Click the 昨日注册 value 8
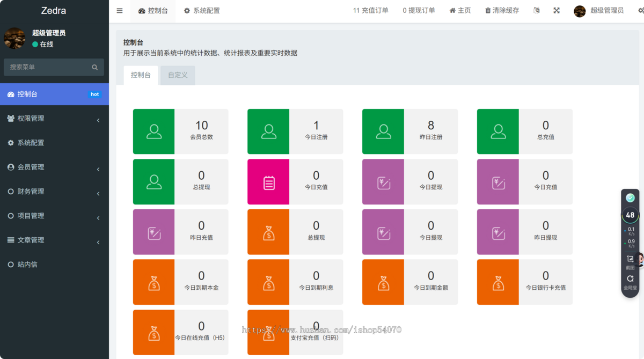Viewport: 644px width, 359px height. coord(431,126)
